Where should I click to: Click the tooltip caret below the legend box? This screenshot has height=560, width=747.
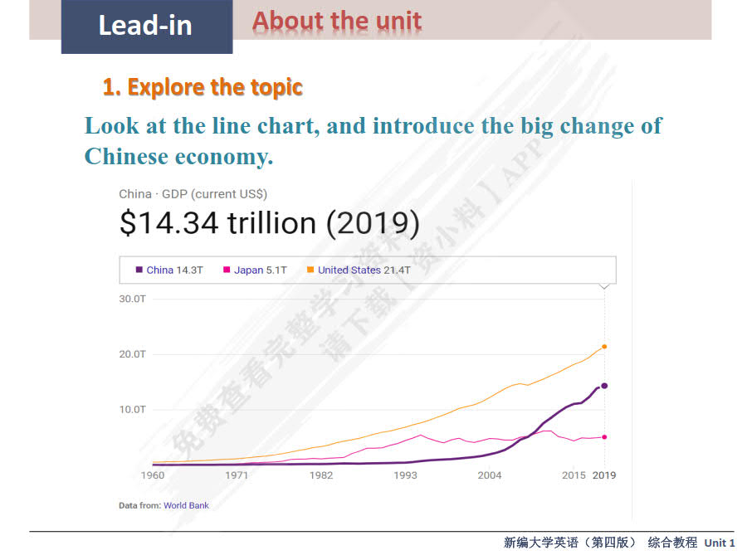click(x=604, y=286)
